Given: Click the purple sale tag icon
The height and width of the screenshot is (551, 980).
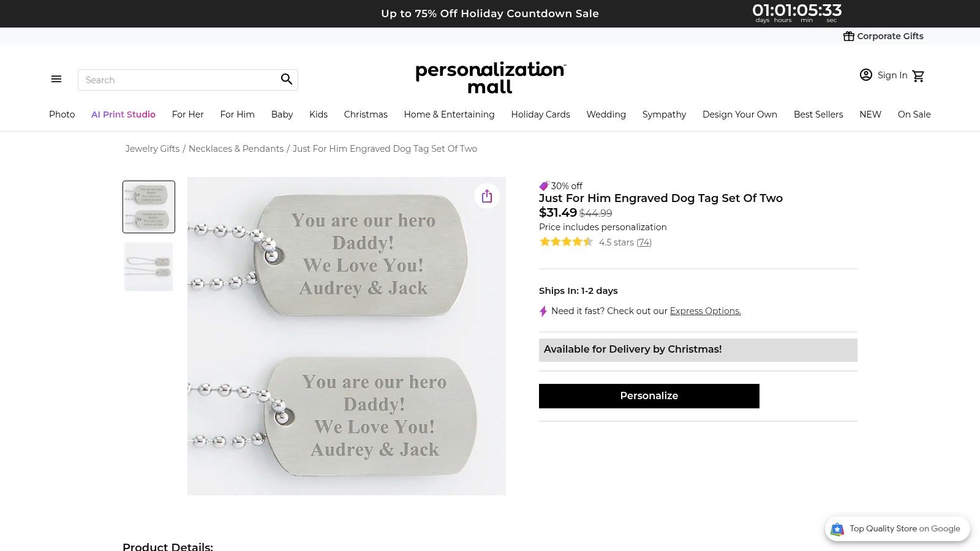Looking at the screenshot, I should (544, 186).
